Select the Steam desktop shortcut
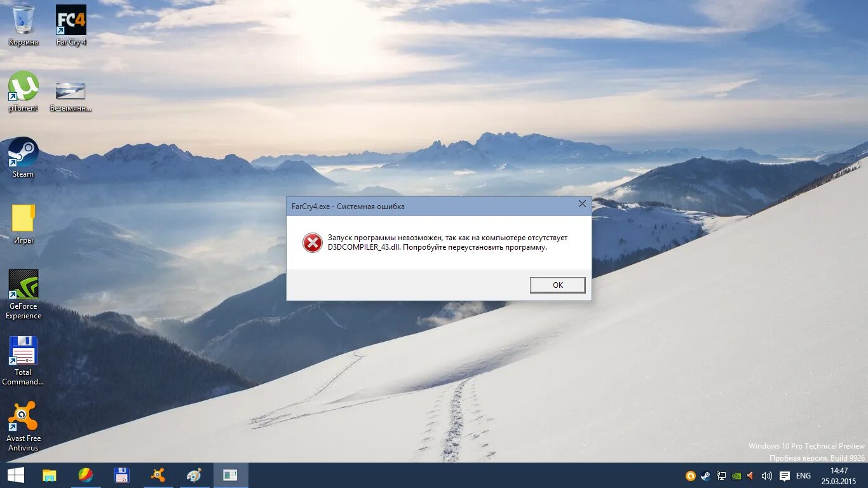The width and height of the screenshot is (868, 488). point(24,158)
